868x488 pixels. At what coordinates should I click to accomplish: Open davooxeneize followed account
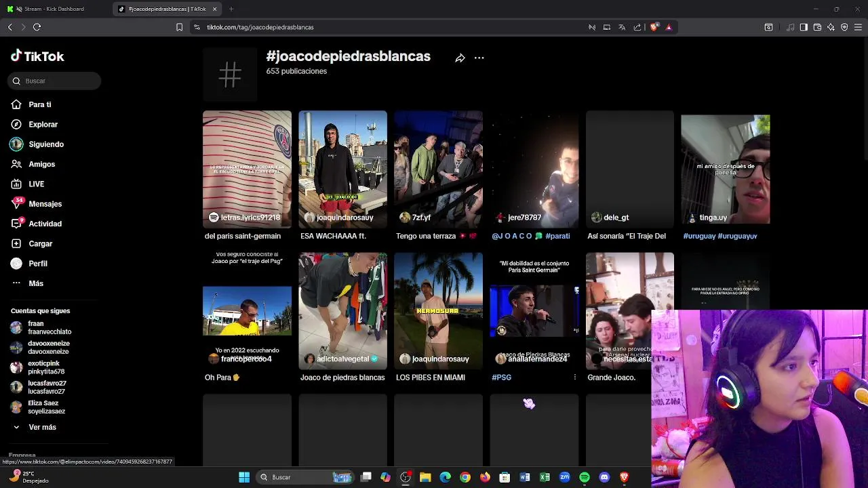pyautogui.click(x=41, y=348)
